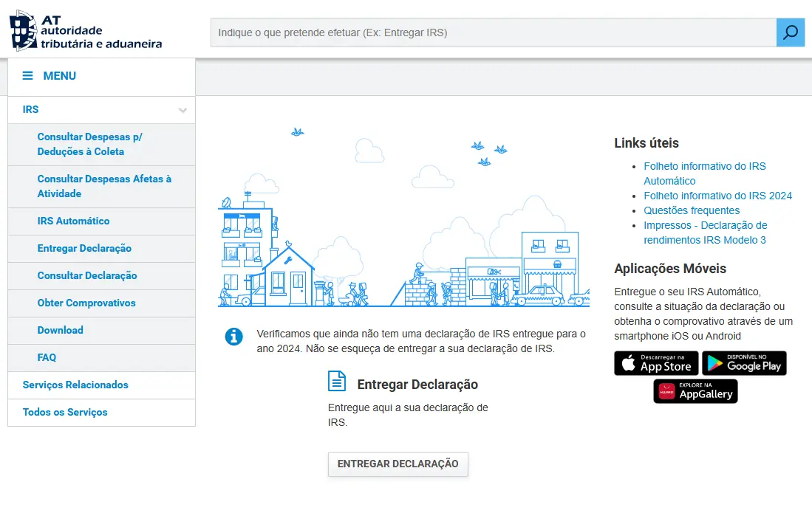812x516 pixels.
Task: Focus the search input field
Action: [493, 32]
